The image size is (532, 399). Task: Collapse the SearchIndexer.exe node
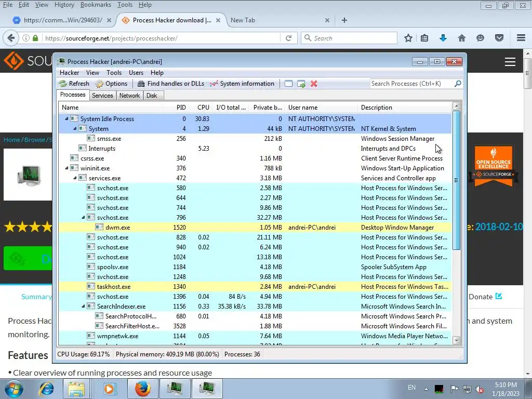pyautogui.click(x=83, y=307)
